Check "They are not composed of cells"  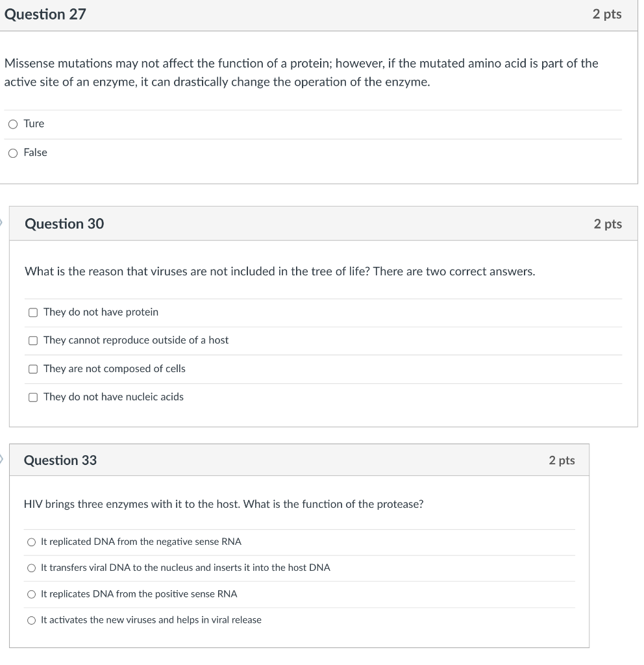(x=33, y=369)
